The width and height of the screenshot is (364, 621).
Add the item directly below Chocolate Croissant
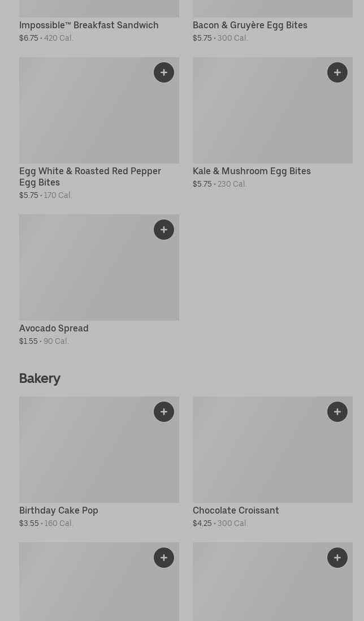click(337, 558)
